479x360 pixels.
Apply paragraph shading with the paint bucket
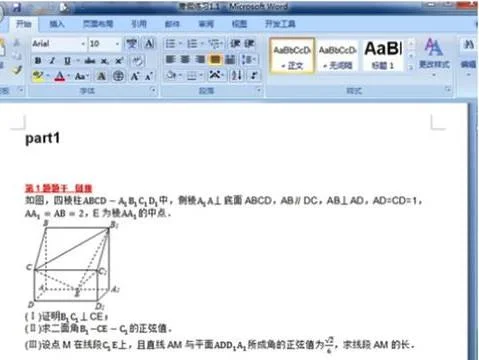click(171, 76)
